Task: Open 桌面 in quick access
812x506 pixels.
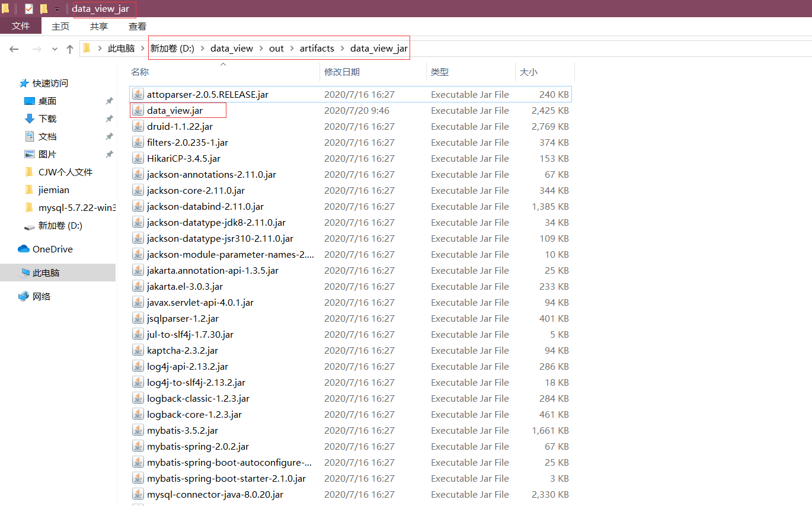Action: (47, 101)
